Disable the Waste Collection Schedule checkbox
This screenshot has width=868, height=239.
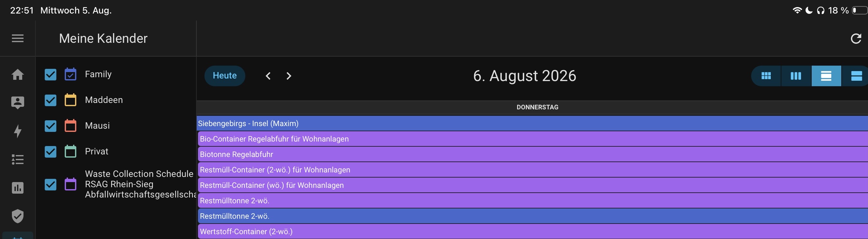(x=51, y=184)
